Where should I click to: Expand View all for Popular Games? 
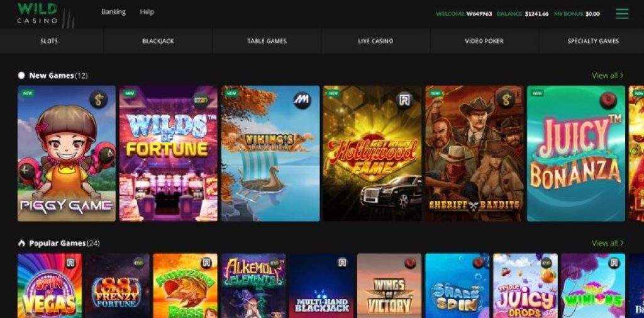(608, 243)
